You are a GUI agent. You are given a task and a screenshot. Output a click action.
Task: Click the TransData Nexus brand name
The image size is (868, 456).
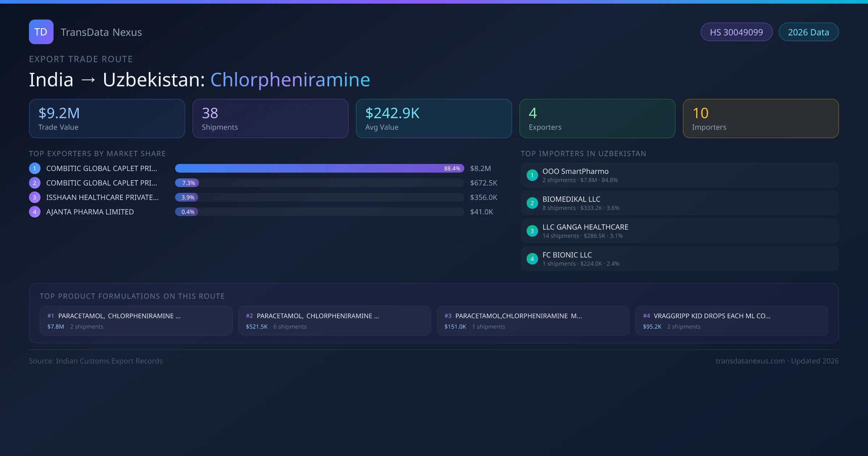coord(101,32)
